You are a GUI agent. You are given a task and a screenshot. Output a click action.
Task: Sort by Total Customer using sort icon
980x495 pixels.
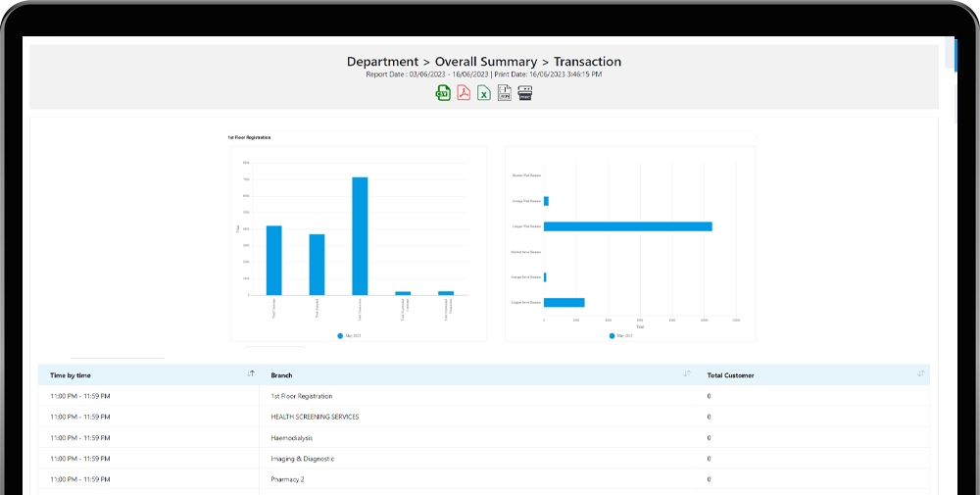(x=920, y=374)
